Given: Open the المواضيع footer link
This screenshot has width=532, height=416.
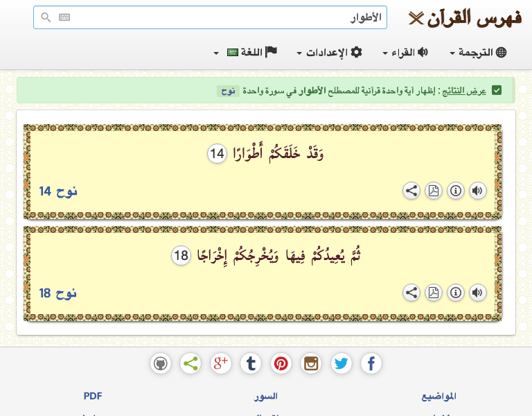Looking at the screenshot, I should click(438, 397).
